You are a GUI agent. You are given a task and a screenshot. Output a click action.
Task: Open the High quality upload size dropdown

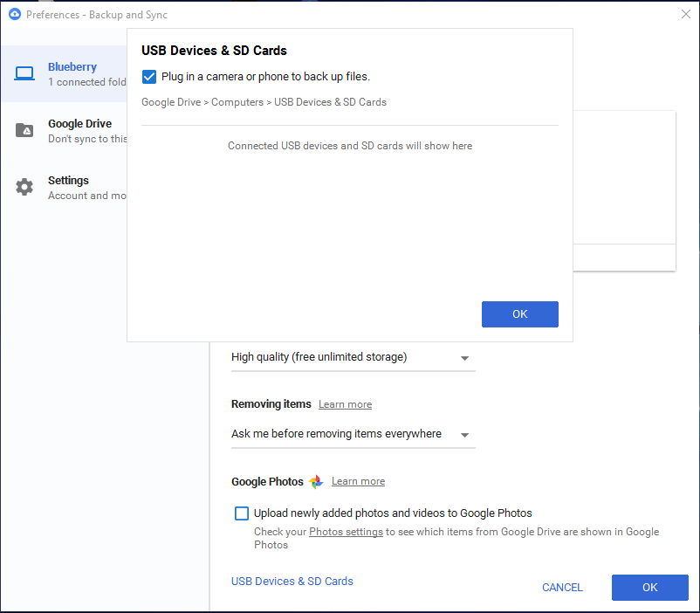tap(353, 357)
